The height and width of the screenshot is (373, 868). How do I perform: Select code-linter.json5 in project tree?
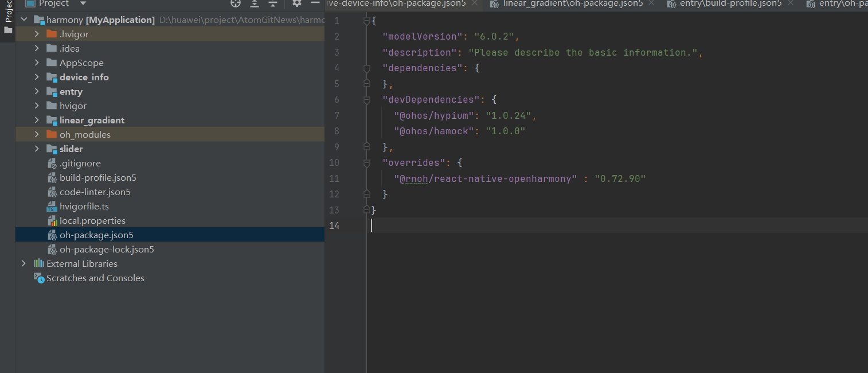(95, 192)
